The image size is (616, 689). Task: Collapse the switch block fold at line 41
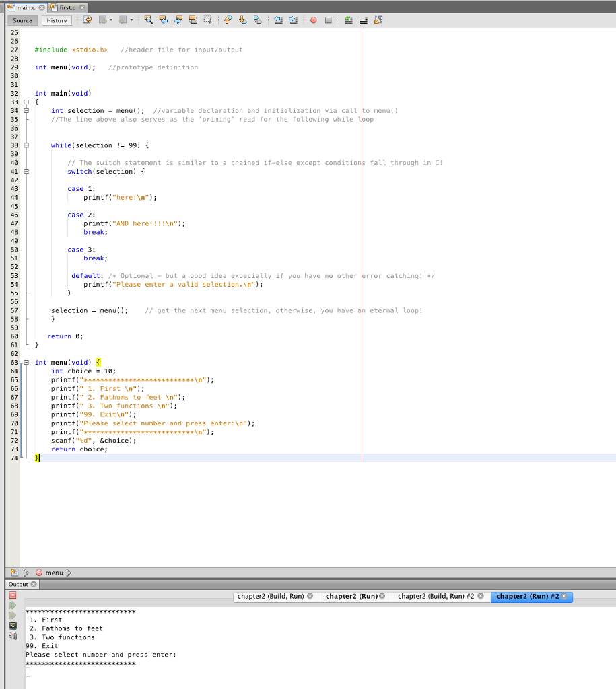point(26,172)
